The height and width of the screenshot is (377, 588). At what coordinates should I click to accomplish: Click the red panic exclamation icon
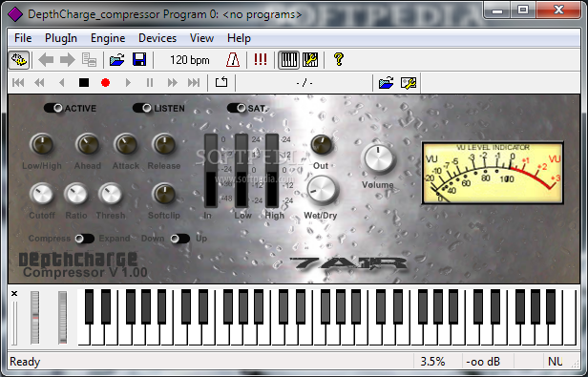pos(261,59)
